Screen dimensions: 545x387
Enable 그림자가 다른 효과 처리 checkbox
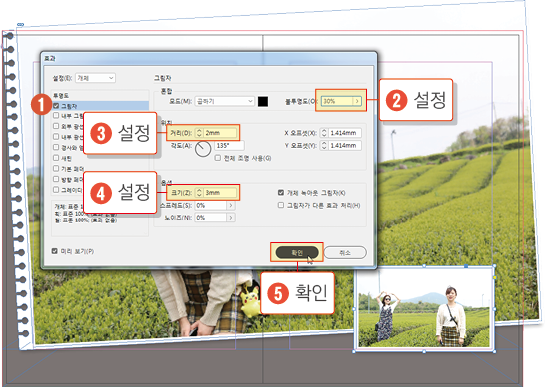click(281, 205)
